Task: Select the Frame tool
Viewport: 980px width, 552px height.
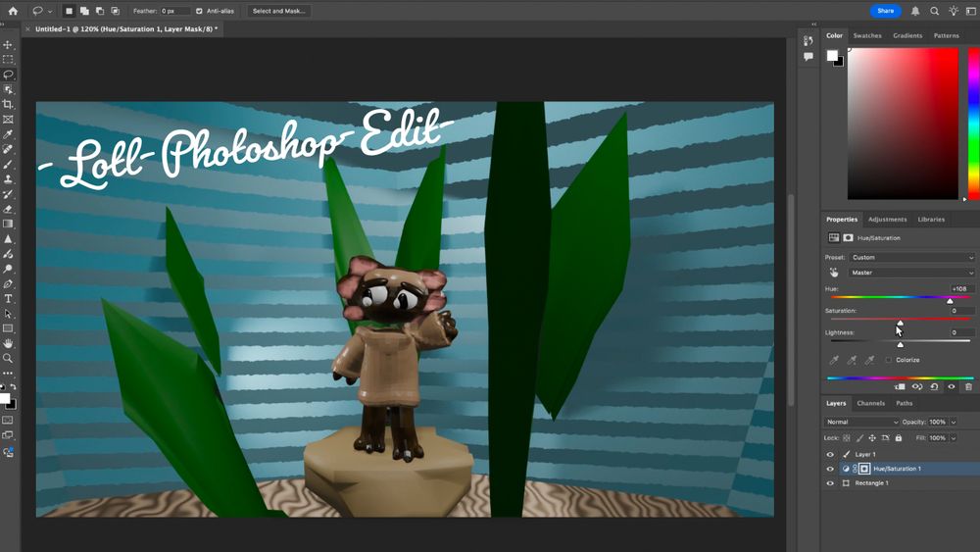Action: click(x=8, y=120)
